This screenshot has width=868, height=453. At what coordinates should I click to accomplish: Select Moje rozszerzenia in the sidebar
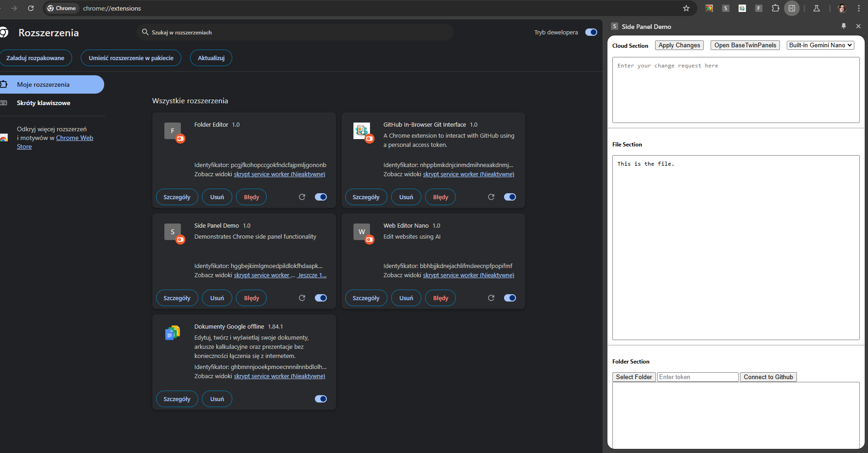tap(52, 84)
